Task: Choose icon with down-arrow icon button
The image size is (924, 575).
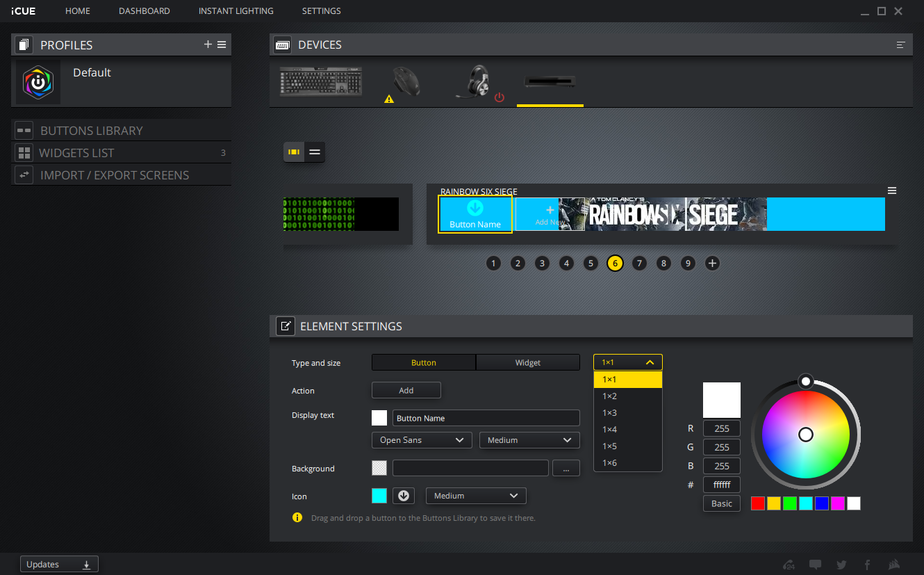Action: point(404,496)
